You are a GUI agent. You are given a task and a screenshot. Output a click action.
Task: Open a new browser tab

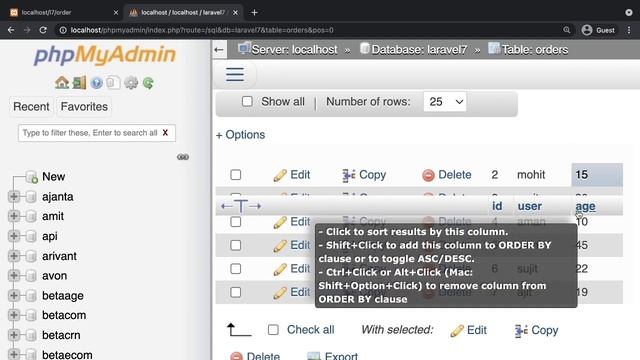pos(254,12)
